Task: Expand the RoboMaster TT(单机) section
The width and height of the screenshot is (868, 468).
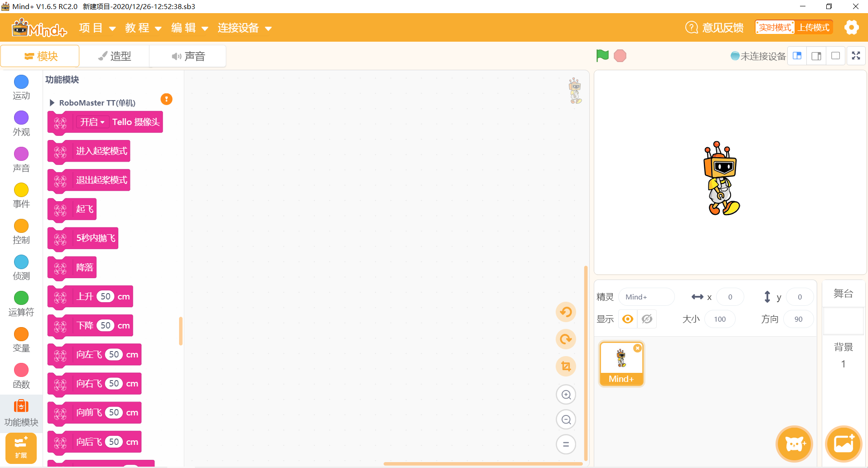Action: point(52,103)
